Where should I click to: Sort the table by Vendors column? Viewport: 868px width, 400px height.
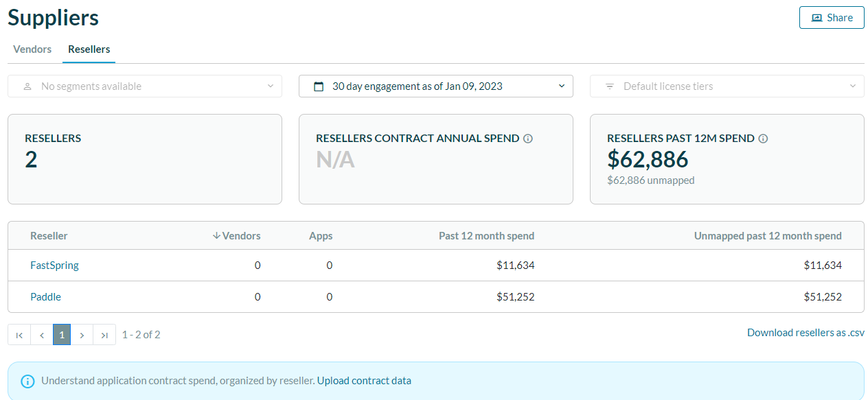point(237,236)
